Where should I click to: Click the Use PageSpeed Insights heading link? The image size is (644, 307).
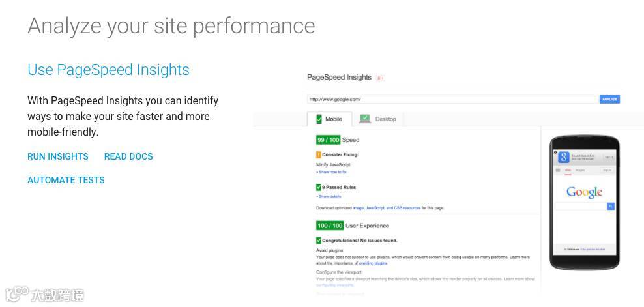click(x=108, y=70)
